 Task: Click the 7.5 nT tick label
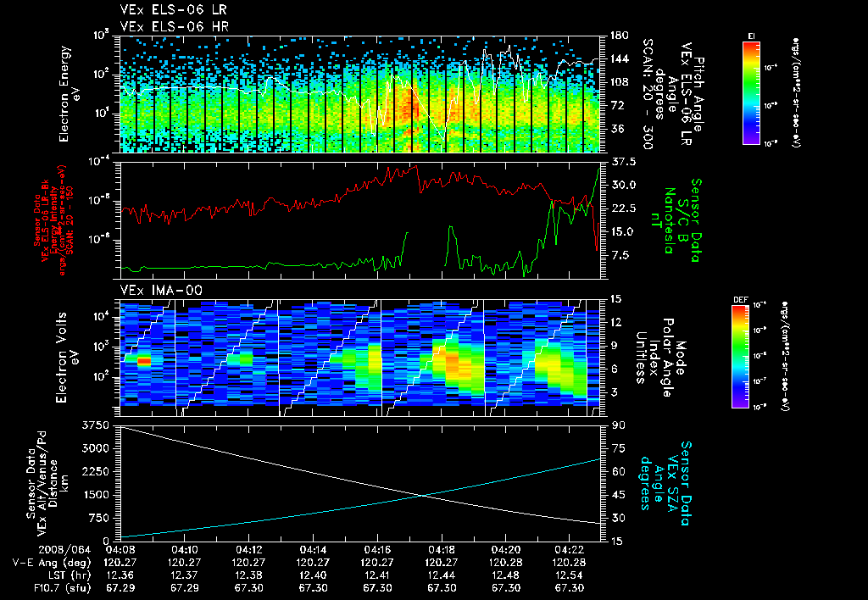tap(620, 255)
